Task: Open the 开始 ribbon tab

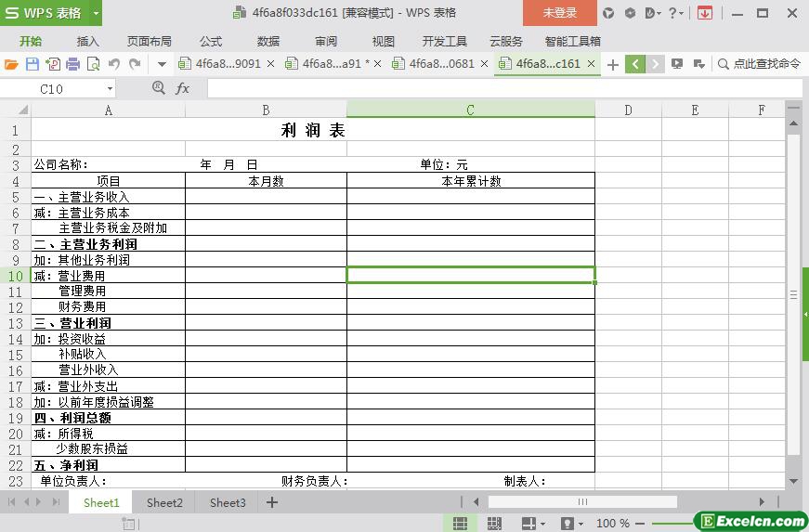Action: [x=31, y=41]
